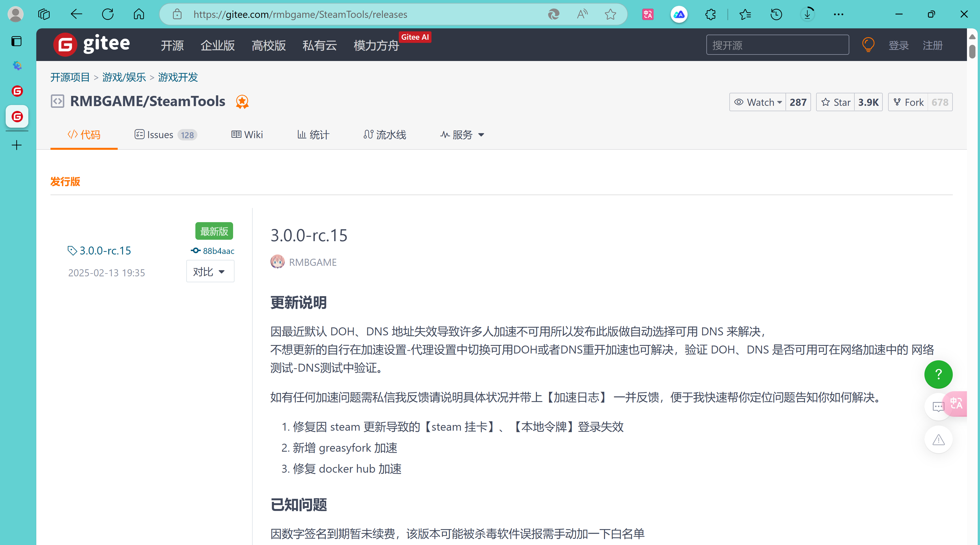Expand the Watch dropdown
980x545 pixels.
tap(758, 102)
